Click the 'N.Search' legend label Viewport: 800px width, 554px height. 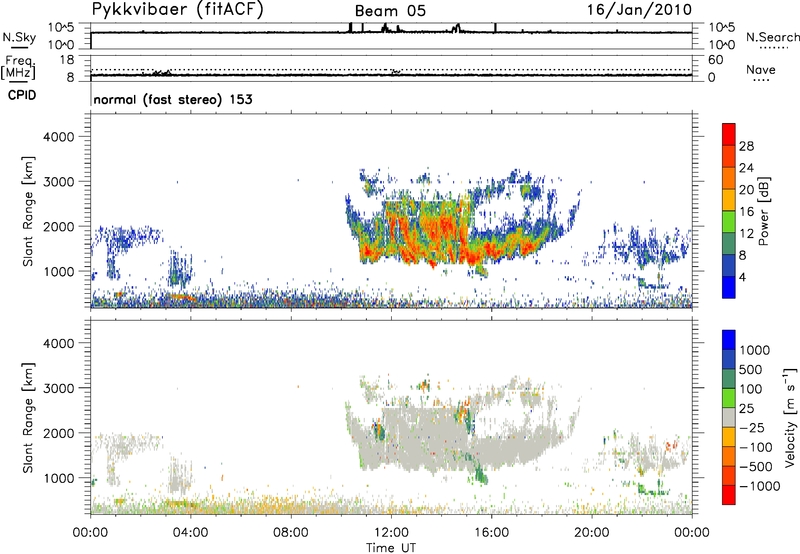[x=772, y=37]
